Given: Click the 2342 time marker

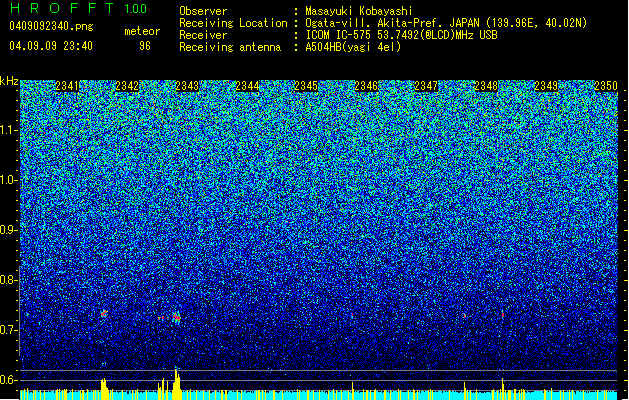Looking at the screenshot, I should 127,86.
